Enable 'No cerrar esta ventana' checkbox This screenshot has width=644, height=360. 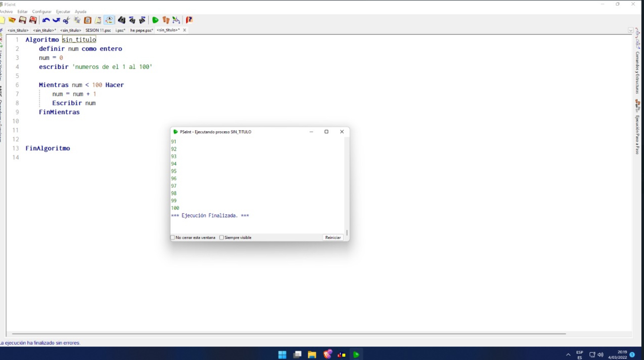click(173, 238)
